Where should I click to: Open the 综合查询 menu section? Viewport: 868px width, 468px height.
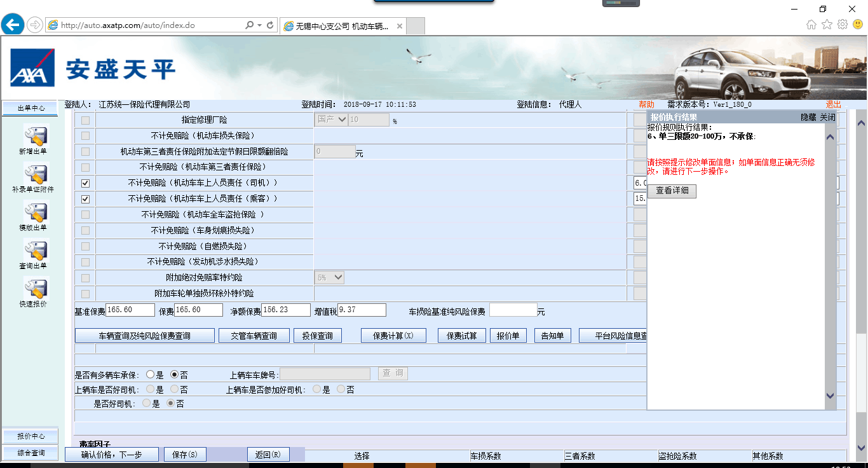click(31, 453)
